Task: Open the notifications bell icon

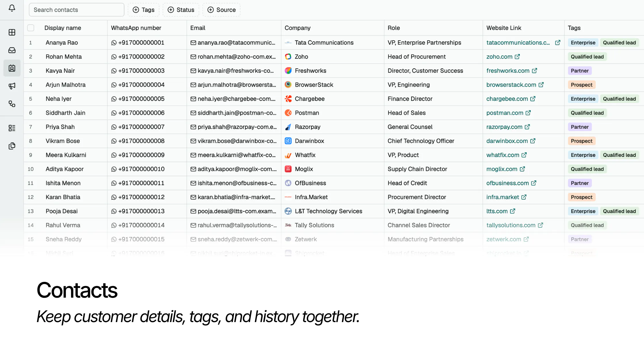Action: click(12, 8)
